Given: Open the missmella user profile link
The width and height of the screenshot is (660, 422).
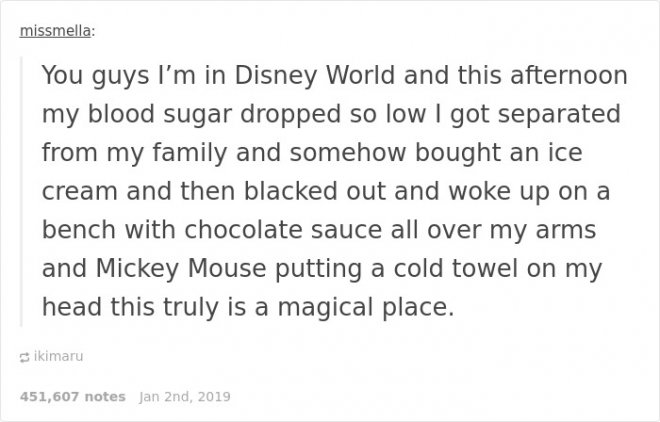Looking at the screenshot, I should click(56, 31).
